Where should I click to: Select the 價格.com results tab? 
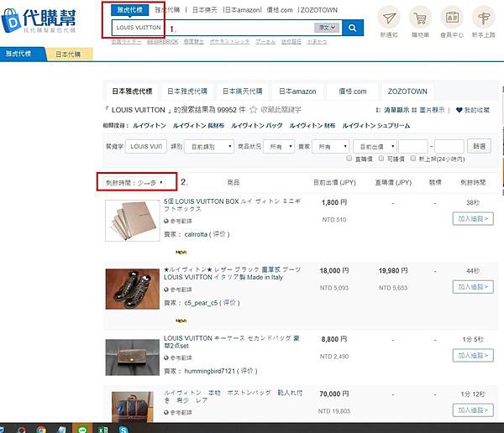tap(353, 91)
